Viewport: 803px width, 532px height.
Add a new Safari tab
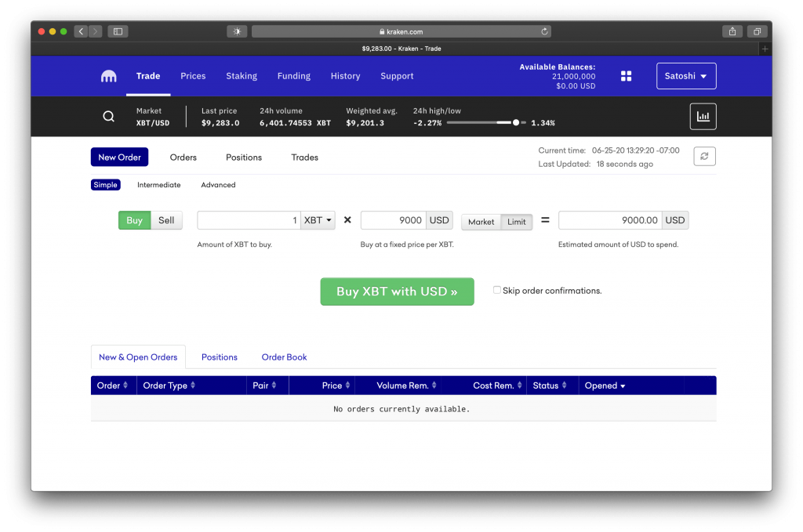pos(765,49)
